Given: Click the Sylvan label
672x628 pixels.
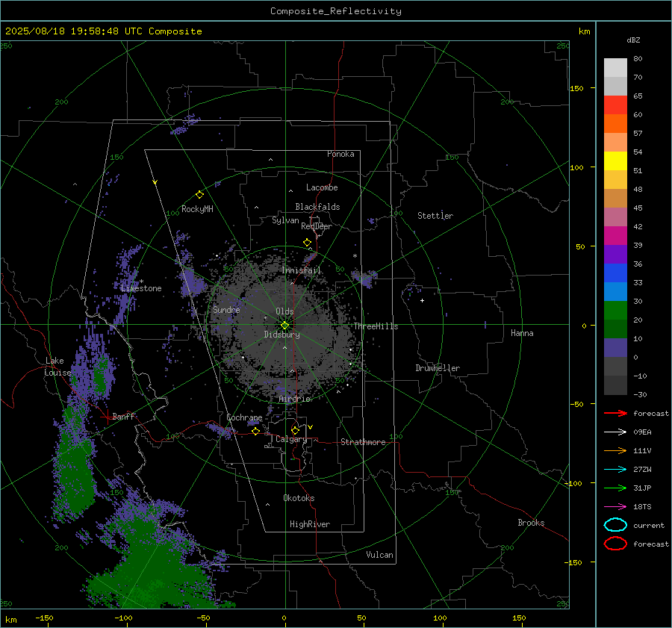Looking at the screenshot, I should pos(285,220).
